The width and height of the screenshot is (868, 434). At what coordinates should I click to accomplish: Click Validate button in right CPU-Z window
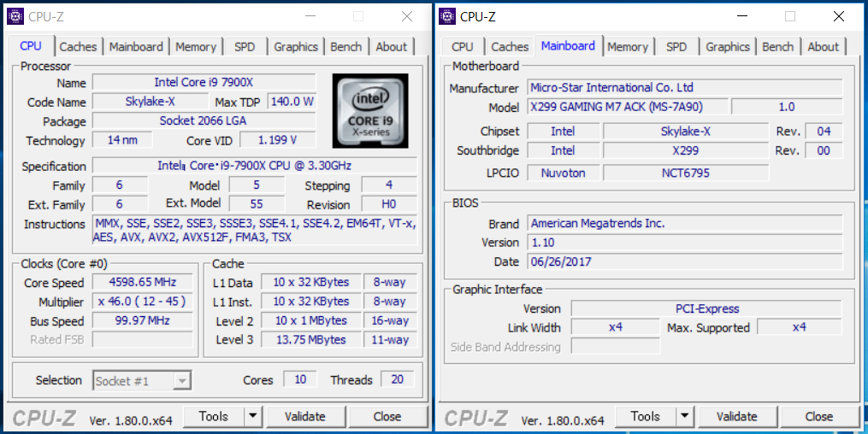click(x=737, y=416)
